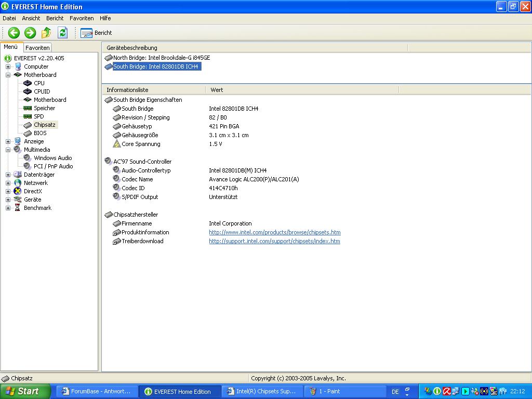Click the green Forward arrow toolbar icon
532x399 pixels.
30,33
